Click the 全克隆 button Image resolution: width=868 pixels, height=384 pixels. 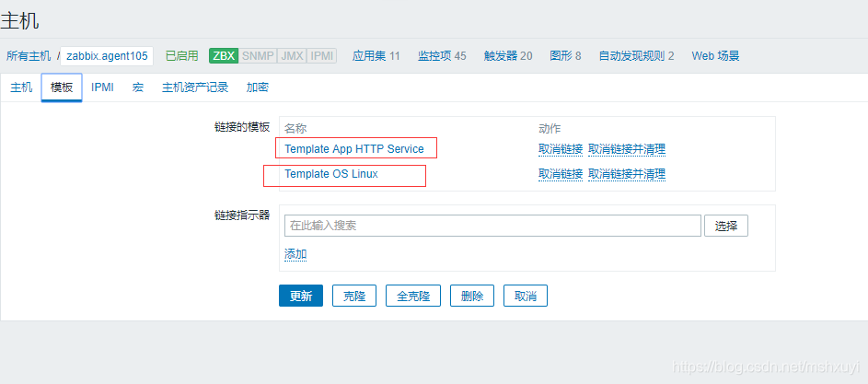(x=413, y=296)
